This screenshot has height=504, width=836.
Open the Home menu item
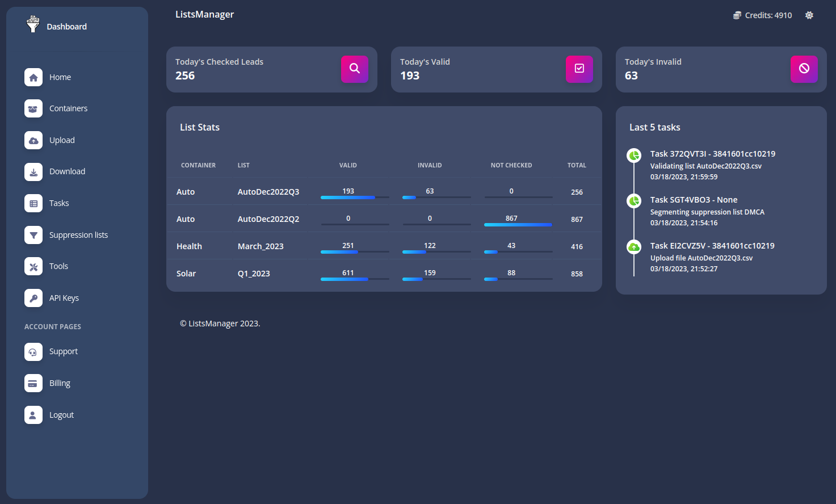(60, 77)
